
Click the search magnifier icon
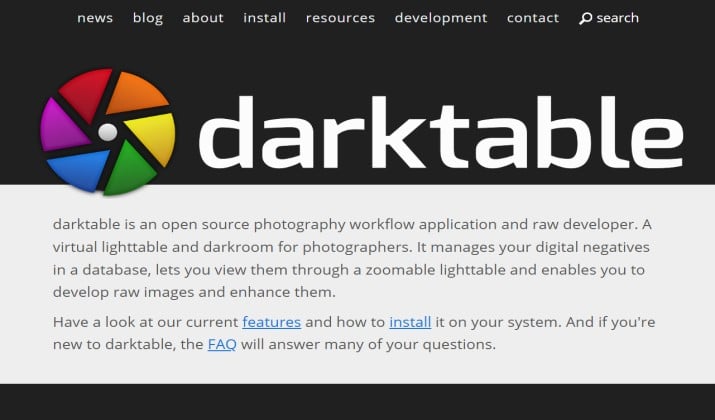(x=585, y=18)
